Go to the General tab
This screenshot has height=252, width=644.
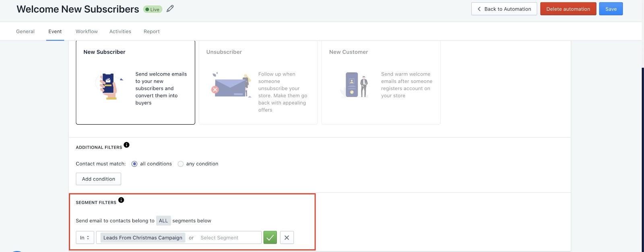25,31
